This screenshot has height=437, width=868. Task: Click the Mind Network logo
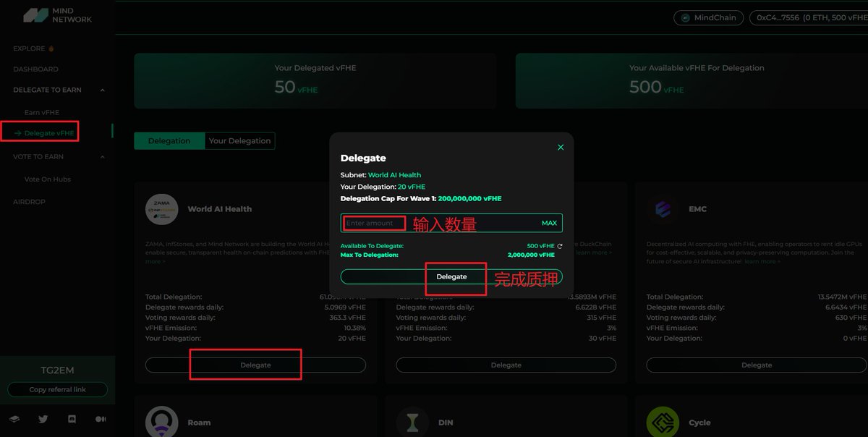click(x=57, y=15)
